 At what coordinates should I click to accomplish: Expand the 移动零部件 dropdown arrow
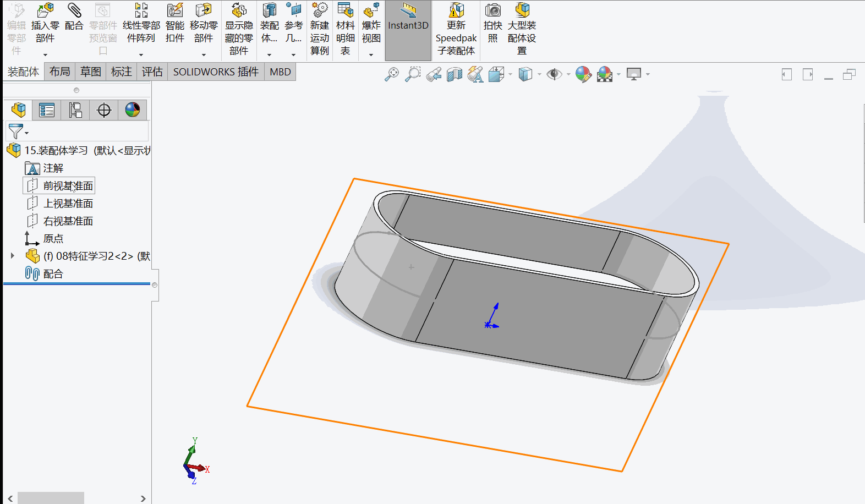click(x=204, y=54)
